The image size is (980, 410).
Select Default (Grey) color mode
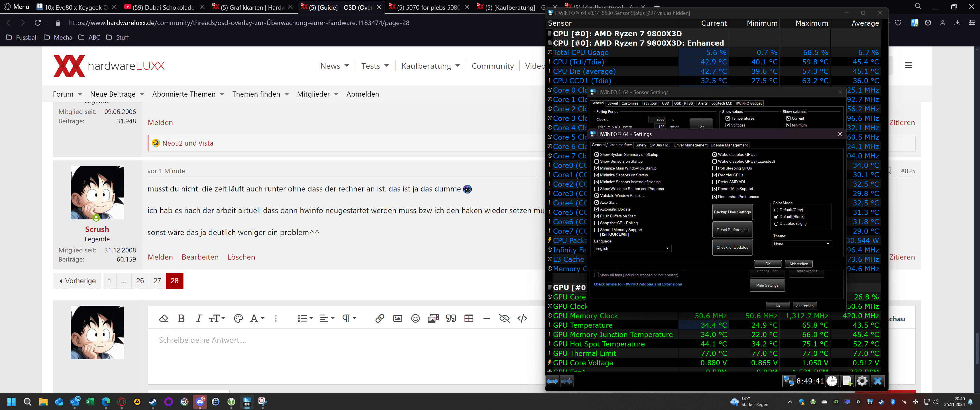point(776,210)
